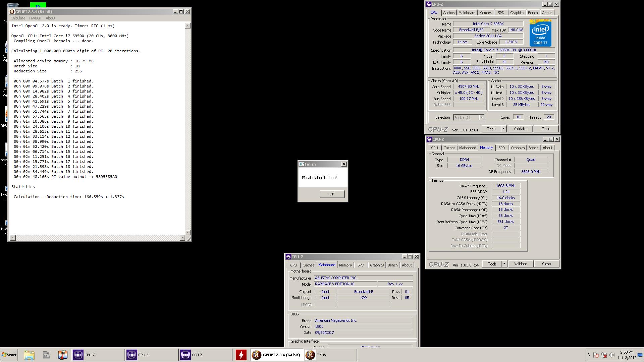Click the multiplier x 45.0 value field
This screenshot has height=362, width=644.
469,93
